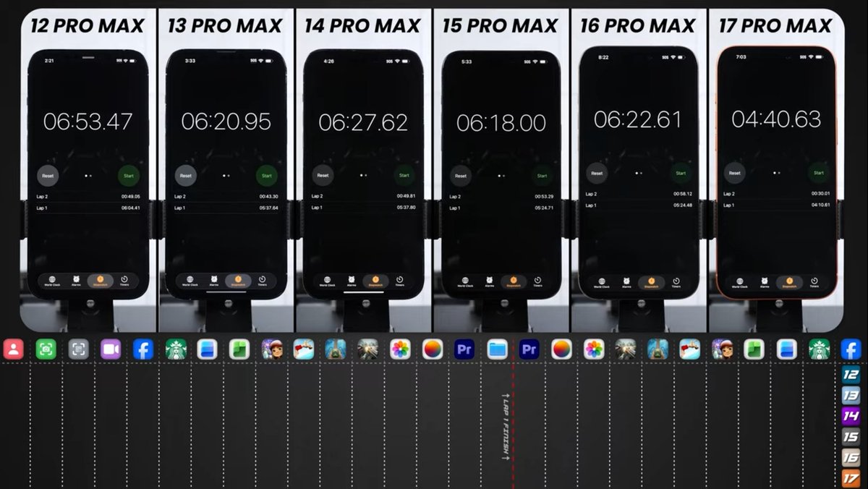Tap page dots on the 12 Pro Max stopwatch
Image resolution: width=868 pixels, height=489 pixels.
pyautogui.click(x=88, y=175)
